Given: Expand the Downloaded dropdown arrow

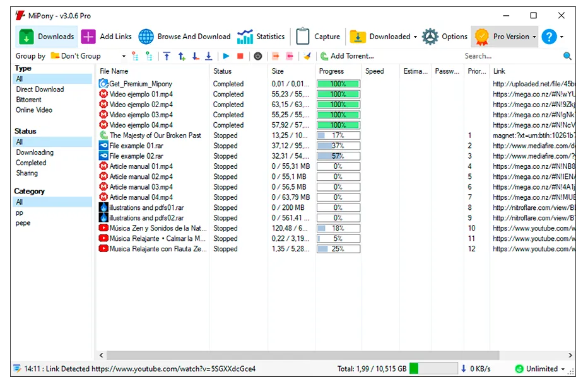Looking at the screenshot, I should tap(415, 37).
